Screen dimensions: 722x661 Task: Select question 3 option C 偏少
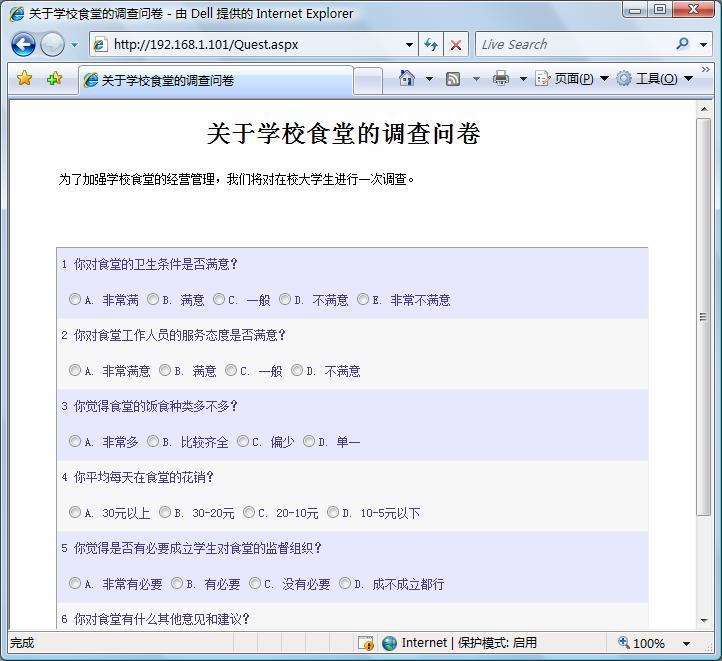point(243,441)
